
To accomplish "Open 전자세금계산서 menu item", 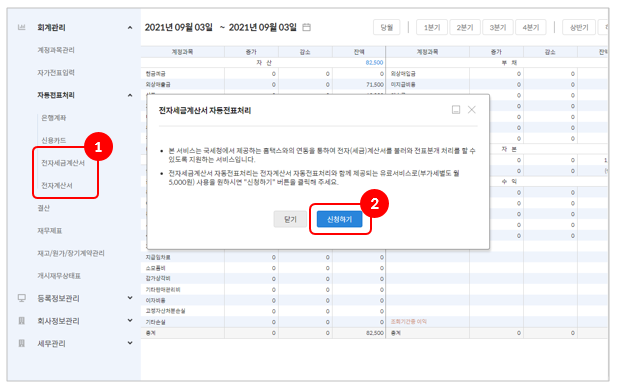I will point(63,163).
